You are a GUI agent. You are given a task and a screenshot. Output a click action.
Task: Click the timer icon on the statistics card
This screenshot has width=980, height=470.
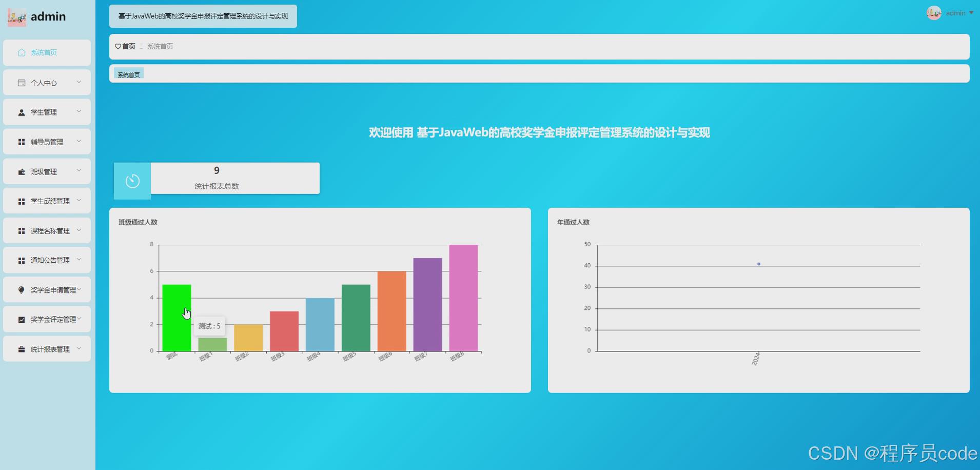tap(132, 181)
